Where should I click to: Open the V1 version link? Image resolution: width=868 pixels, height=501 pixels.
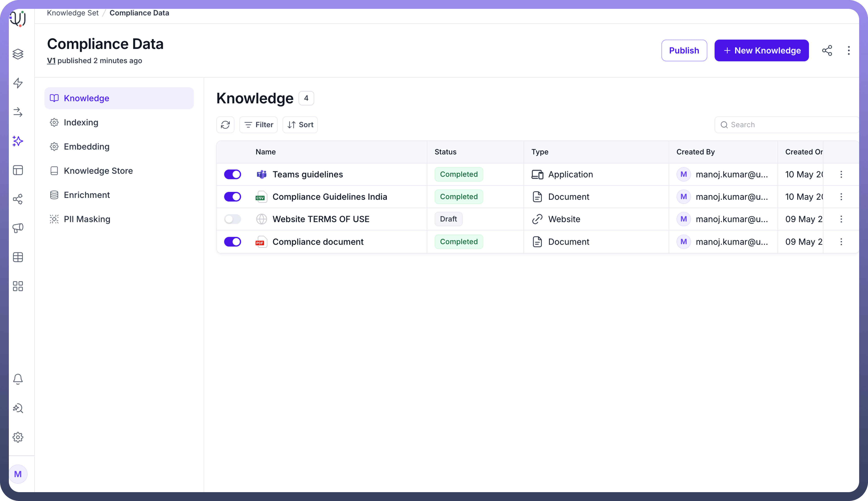[51, 61]
